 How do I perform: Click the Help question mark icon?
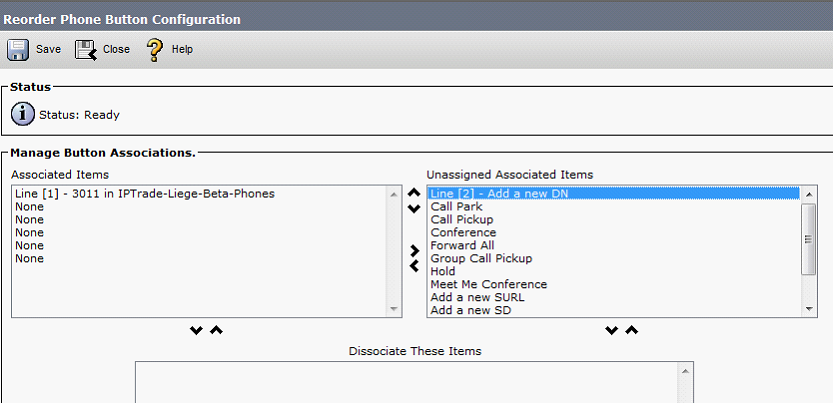pyautogui.click(x=154, y=49)
